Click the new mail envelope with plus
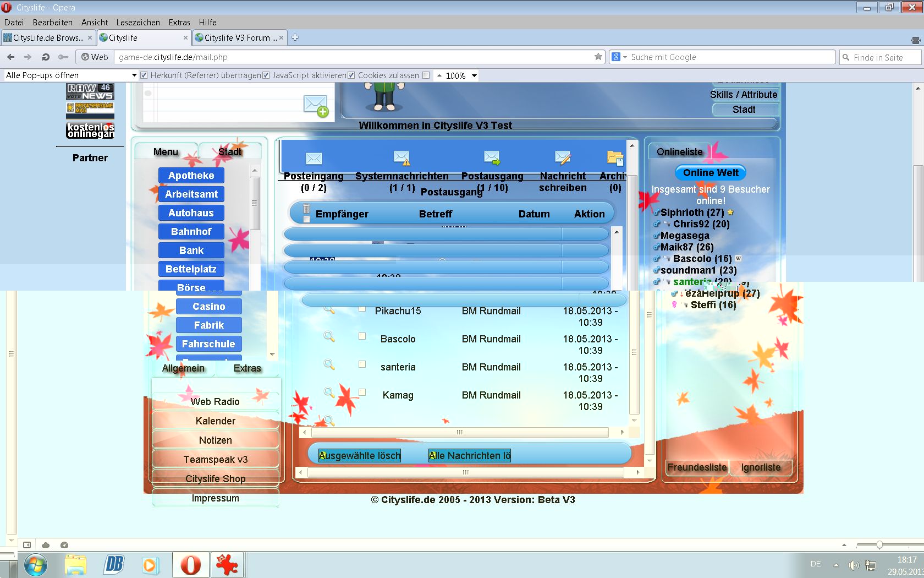 coord(316,105)
